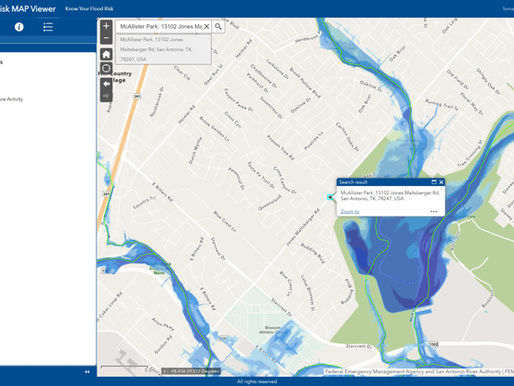Close the Search result popup
Image resolution: width=514 pixels, height=386 pixels.
tap(441, 182)
